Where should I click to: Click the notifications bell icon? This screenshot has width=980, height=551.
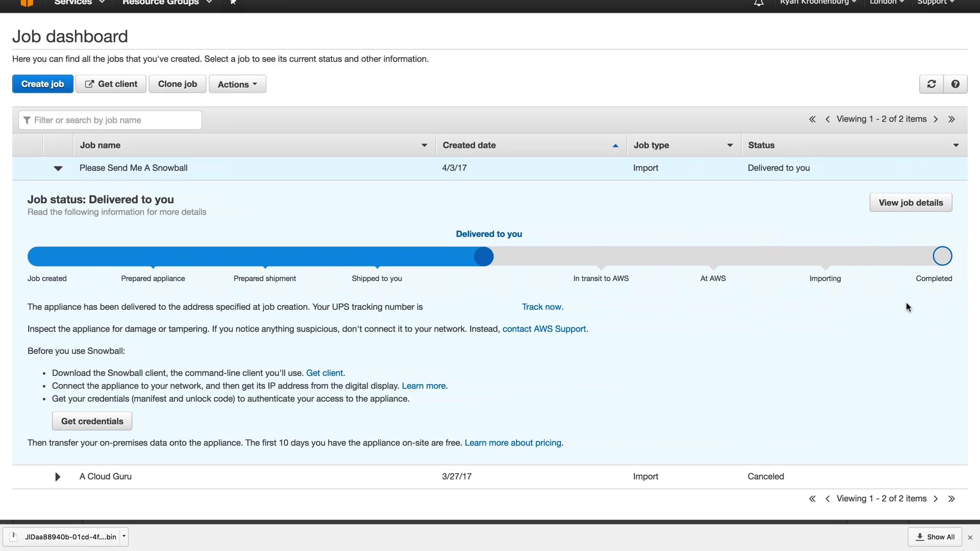coord(758,3)
